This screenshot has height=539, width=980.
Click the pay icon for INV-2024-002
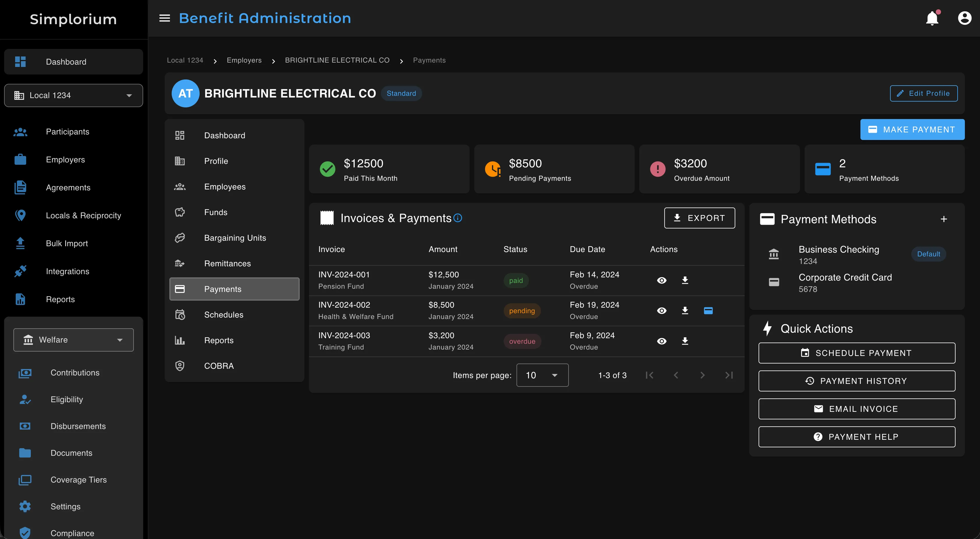click(x=708, y=311)
